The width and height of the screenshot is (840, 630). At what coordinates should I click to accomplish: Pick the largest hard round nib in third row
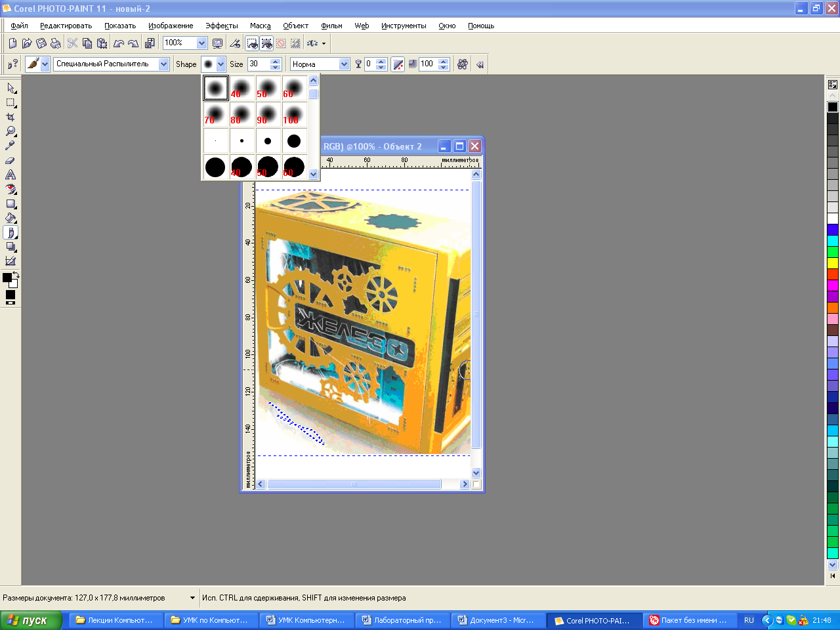point(294,140)
